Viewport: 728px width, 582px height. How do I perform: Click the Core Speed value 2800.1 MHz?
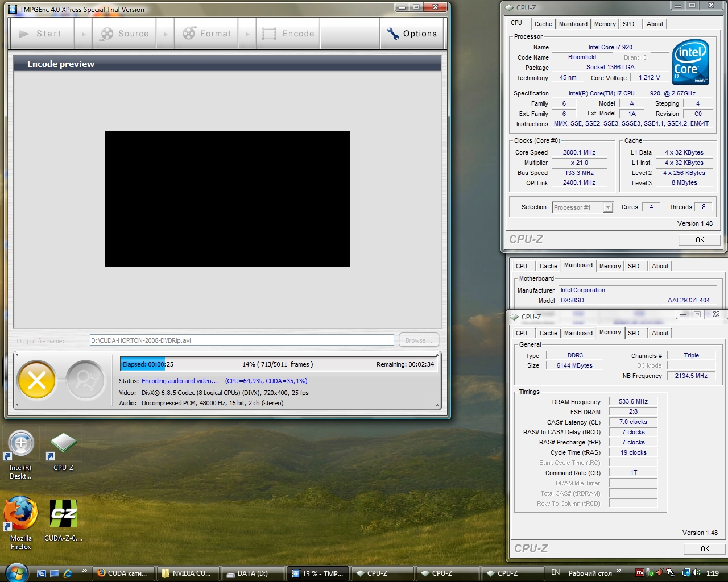pyautogui.click(x=579, y=152)
